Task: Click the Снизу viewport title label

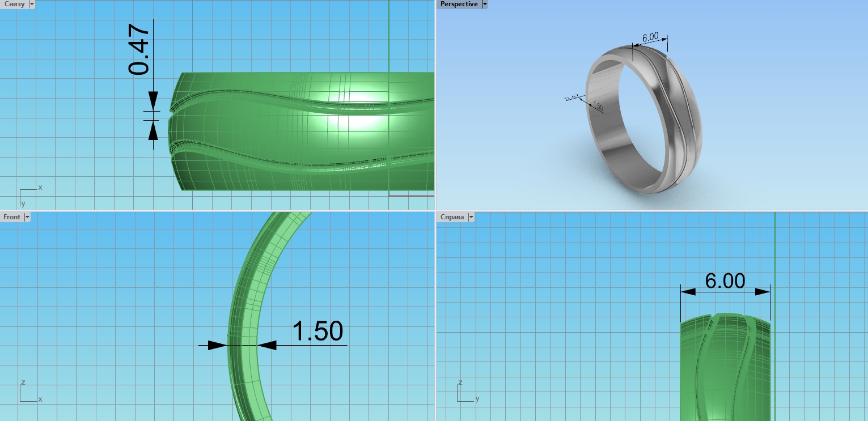Action: point(13,4)
